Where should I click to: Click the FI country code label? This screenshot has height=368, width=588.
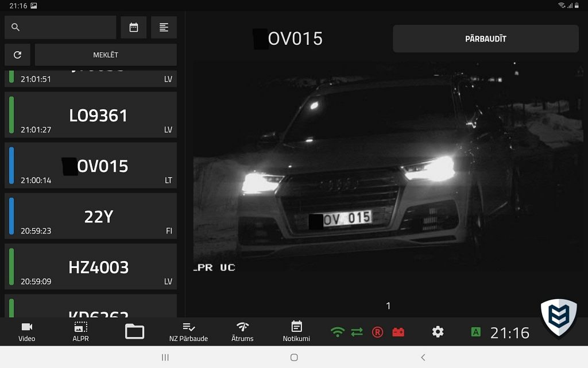169,231
